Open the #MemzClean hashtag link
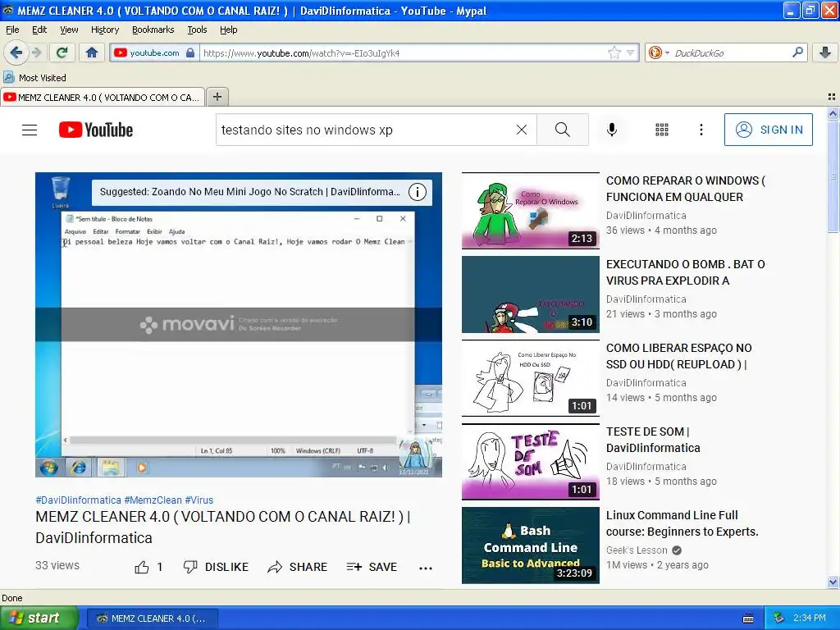The image size is (840, 630). coord(153,500)
